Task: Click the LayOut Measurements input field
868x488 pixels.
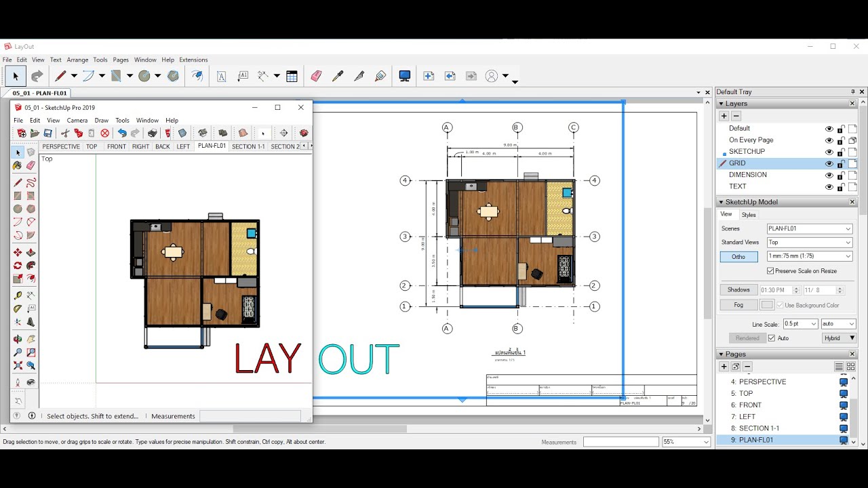Action: pos(621,442)
